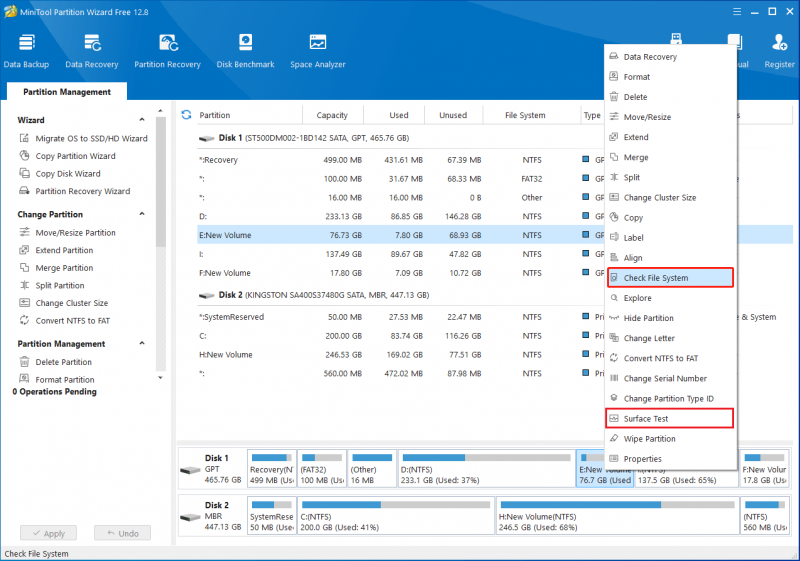The height and width of the screenshot is (561, 800).
Task: Collapse the Partition Management sidebar section
Action: [142, 344]
